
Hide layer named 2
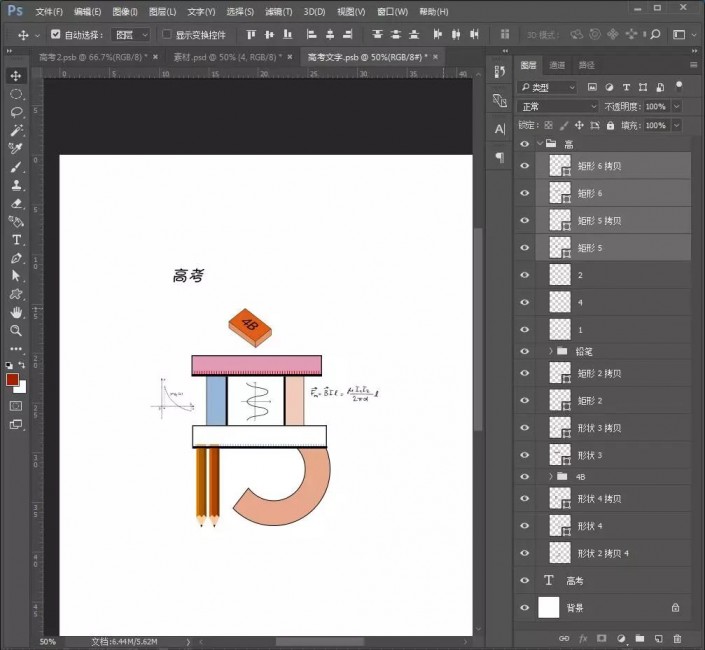click(x=525, y=275)
